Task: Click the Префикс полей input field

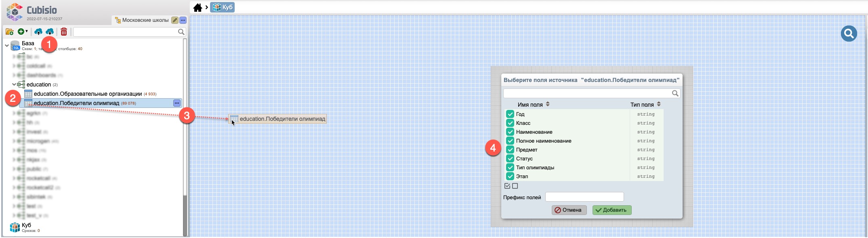Action: pyautogui.click(x=584, y=197)
